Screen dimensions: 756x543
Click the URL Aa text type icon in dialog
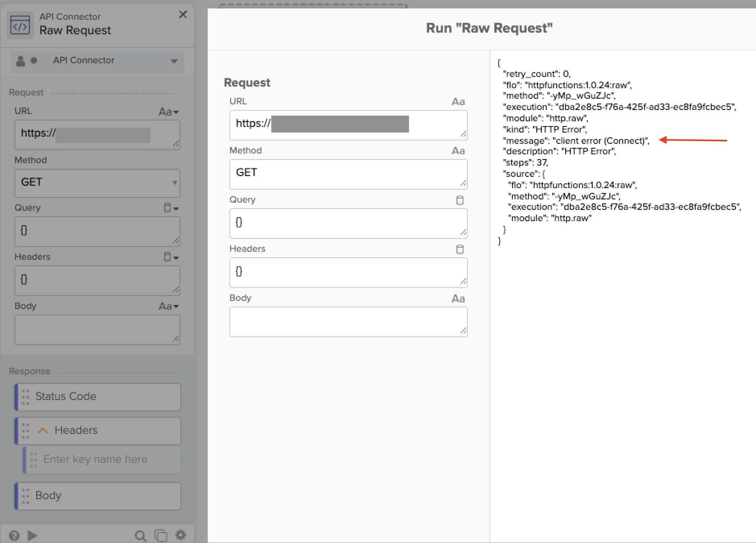[458, 102]
